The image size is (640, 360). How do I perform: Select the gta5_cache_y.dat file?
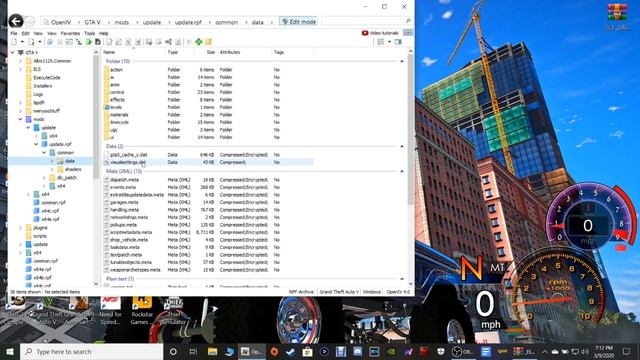208,155
